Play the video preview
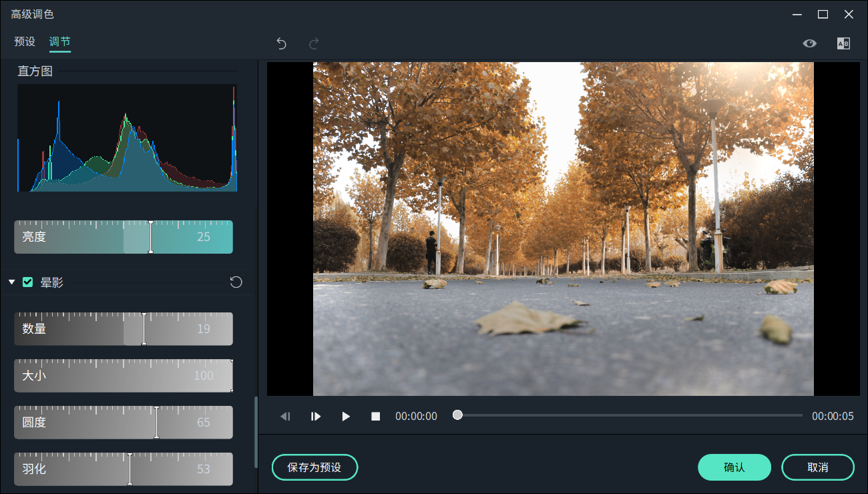 (346, 416)
